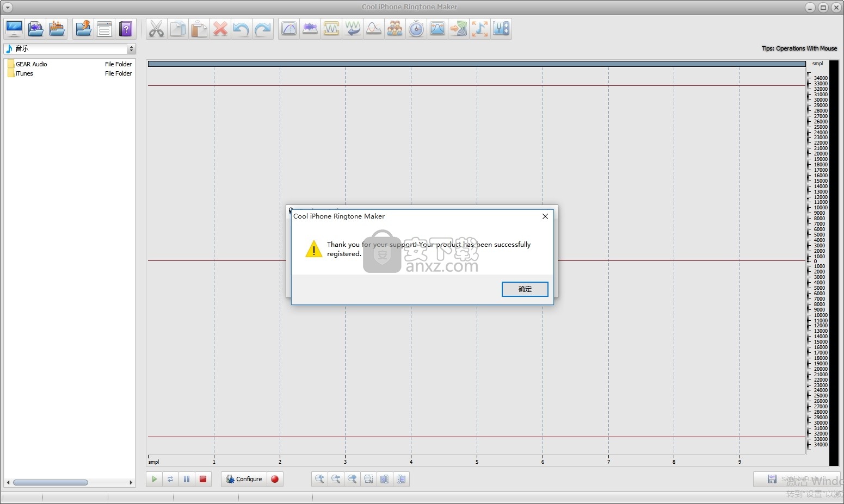
Task: Select the iTunes folder row
Action: (70, 73)
